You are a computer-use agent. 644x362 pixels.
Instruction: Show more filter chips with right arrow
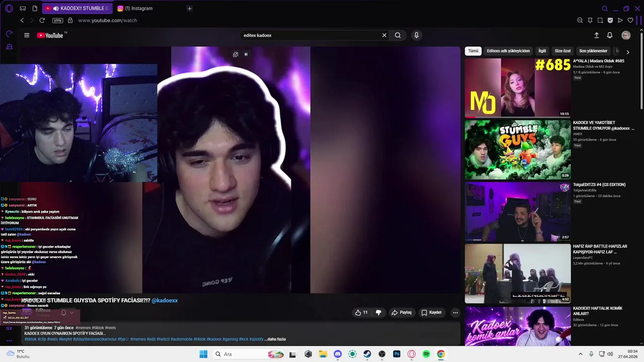[x=628, y=52]
